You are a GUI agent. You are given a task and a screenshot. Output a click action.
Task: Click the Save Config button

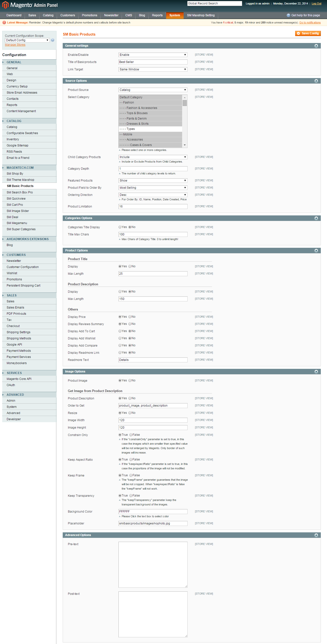308,33
